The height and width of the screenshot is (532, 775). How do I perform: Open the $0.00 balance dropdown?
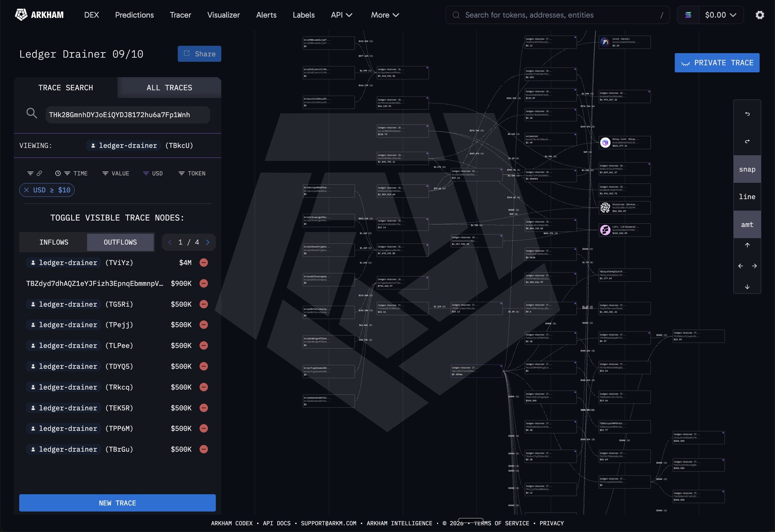(x=721, y=15)
